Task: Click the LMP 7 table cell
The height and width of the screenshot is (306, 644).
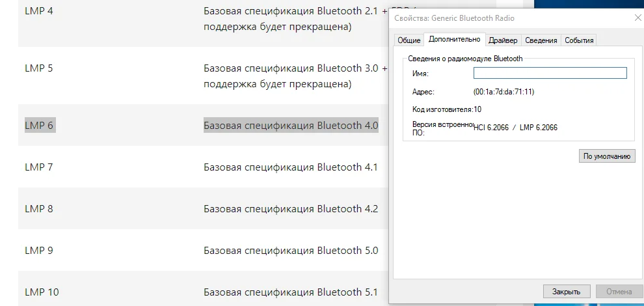Action: pyautogui.click(x=38, y=167)
